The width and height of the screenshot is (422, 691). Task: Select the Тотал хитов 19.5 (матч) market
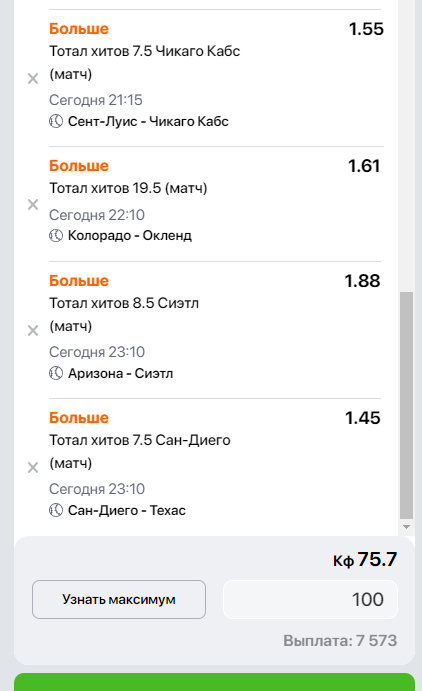(x=128, y=188)
